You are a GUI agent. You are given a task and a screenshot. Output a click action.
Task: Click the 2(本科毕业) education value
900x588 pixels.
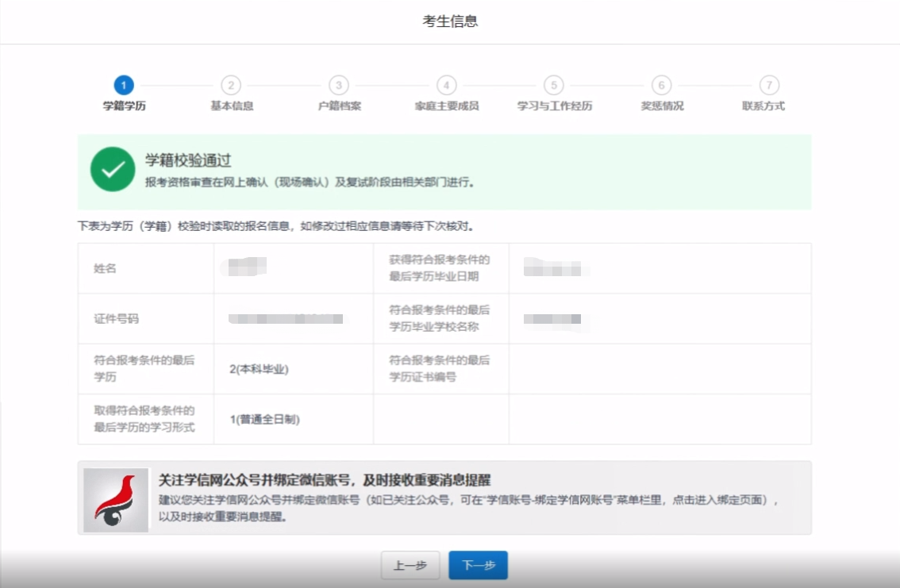[259, 369]
